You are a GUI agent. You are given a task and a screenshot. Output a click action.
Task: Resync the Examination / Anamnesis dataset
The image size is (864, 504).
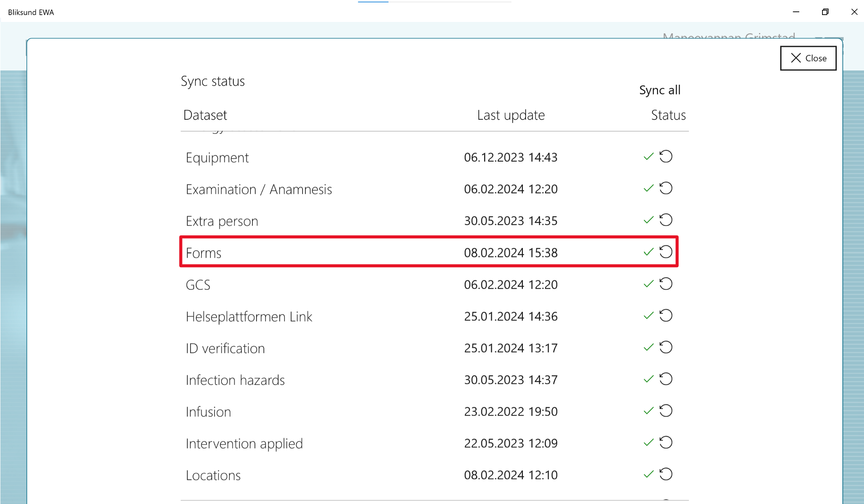pyautogui.click(x=666, y=188)
